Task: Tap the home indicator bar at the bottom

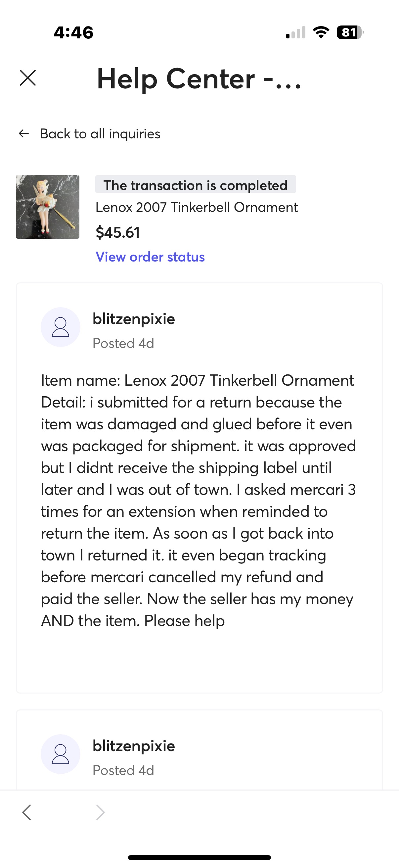Action: point(199,857)
